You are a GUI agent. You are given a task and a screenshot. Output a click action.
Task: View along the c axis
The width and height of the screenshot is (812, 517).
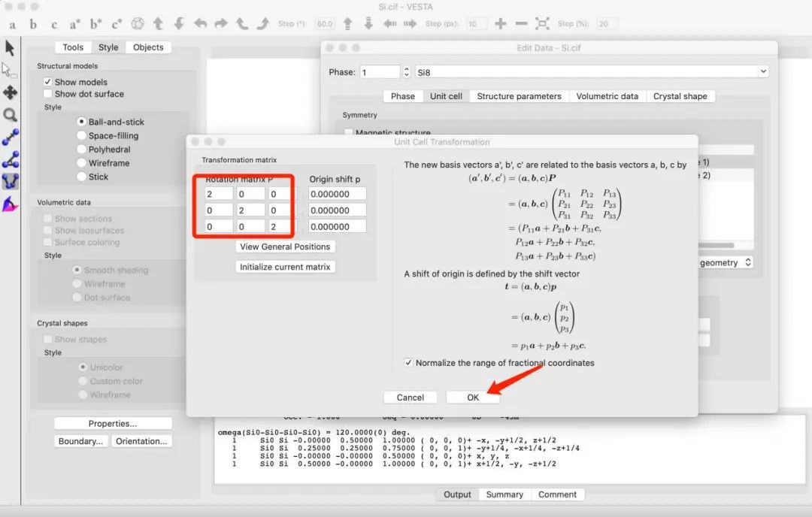[54, 24]
